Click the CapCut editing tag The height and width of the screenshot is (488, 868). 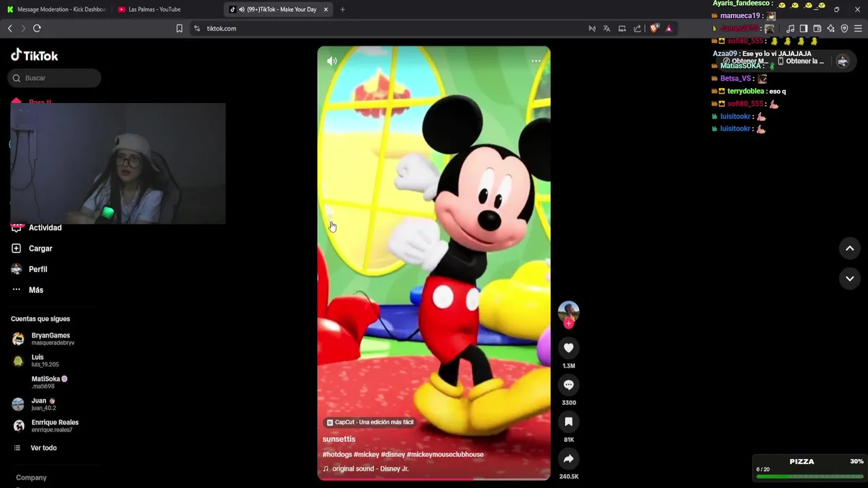pos(370,422)
